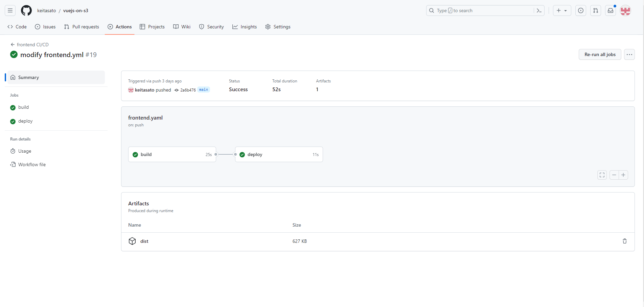Open the build job node in the graph
This screenshot has width=644, height=307.
[x=172, y=154]
